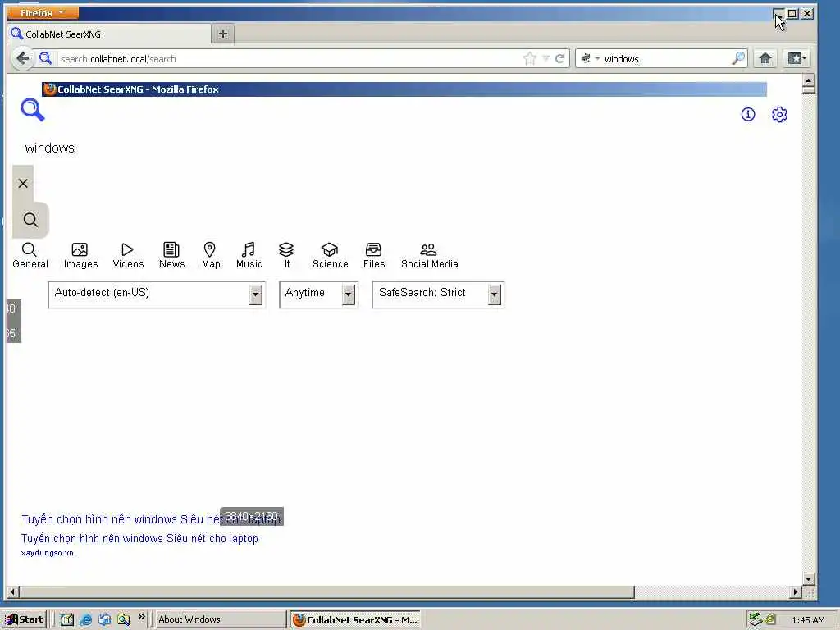
Task: Open the SafeSearch: Strict dropdown
Action: click(x=438, y=294)
